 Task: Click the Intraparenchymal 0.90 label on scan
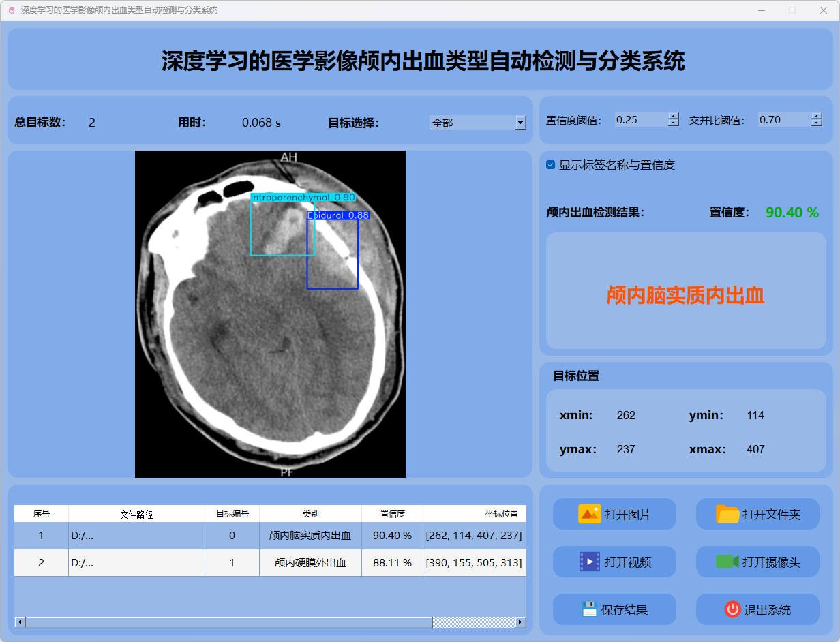[303, 197]
